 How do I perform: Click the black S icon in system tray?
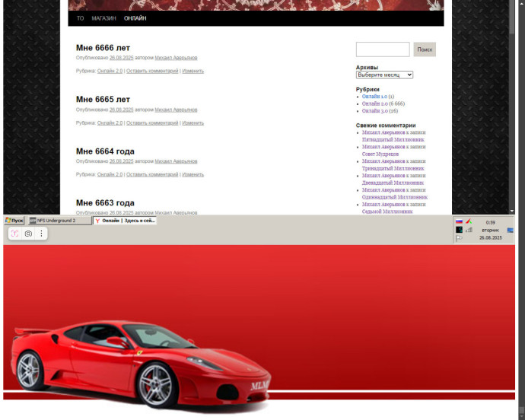(459, 230)
